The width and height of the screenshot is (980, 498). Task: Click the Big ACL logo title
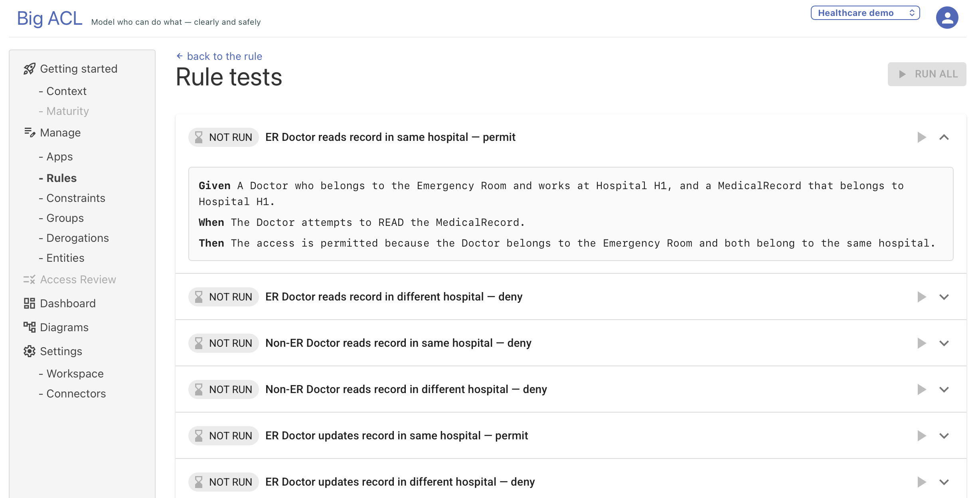point(49,18)
